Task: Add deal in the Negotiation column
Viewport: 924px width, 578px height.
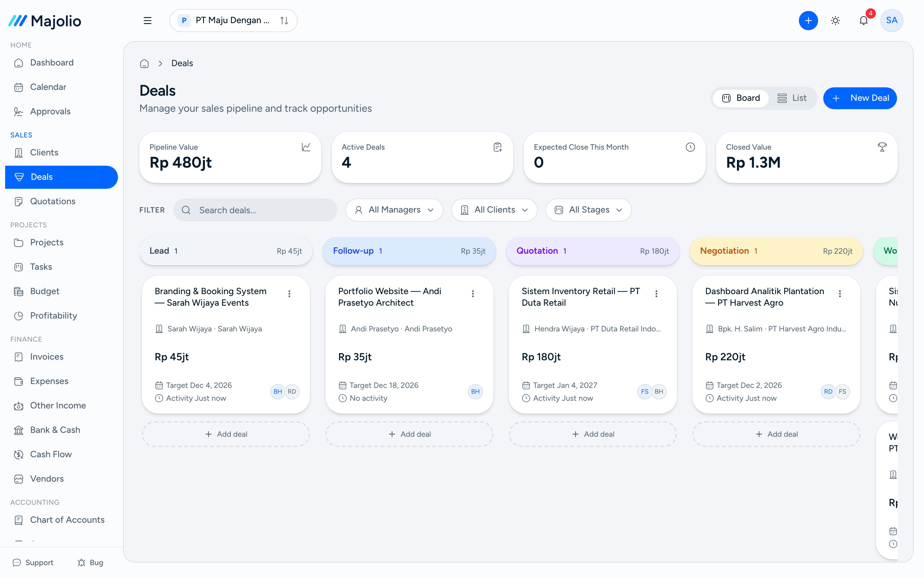Action: click(776, 434)
